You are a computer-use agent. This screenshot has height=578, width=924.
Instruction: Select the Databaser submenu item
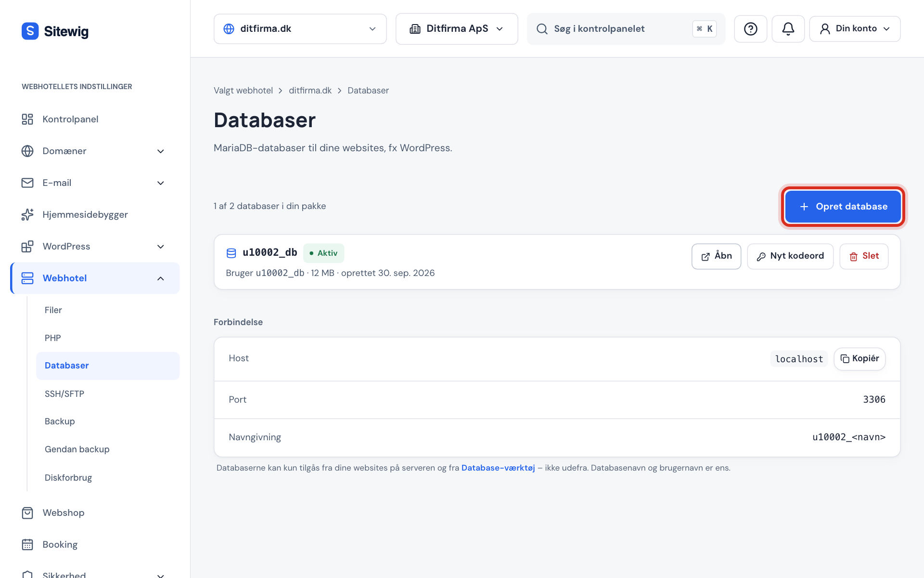(107, 366)
